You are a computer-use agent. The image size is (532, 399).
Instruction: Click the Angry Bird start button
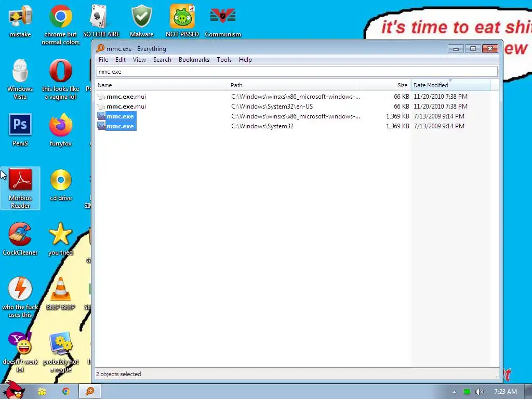click(15, 390)
